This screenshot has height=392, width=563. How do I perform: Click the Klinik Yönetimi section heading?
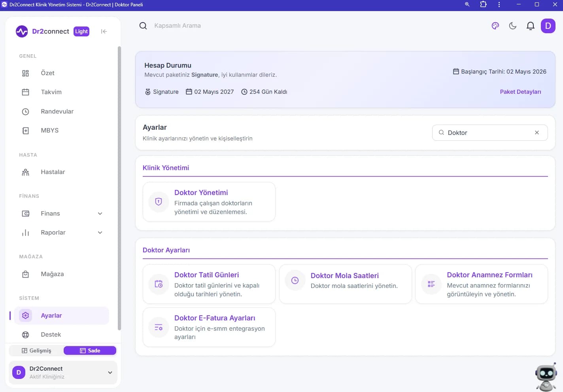click(166, 168)
